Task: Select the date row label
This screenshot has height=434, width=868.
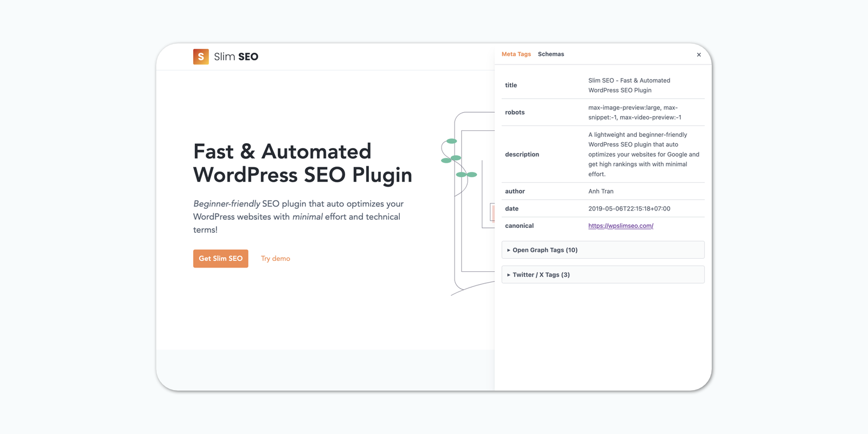Action: click(512, 209)
